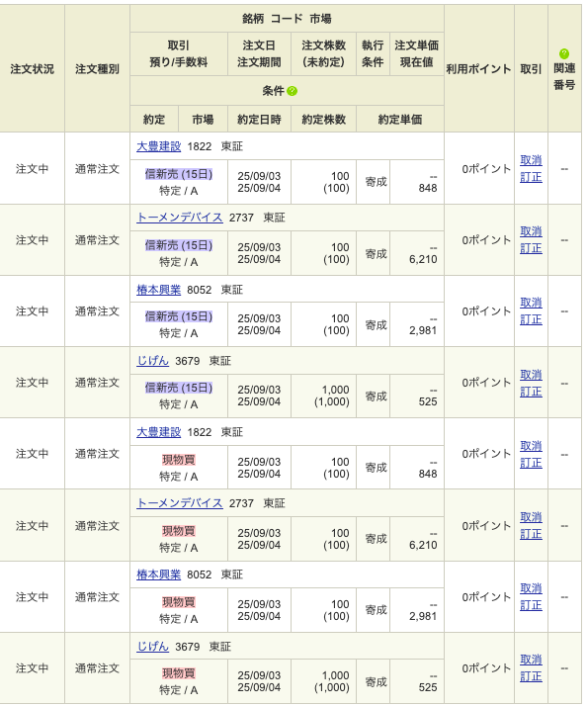Correct (訂正) 椿本興業 現物買 order
The image size is (588, 707).
pos(532,606)
